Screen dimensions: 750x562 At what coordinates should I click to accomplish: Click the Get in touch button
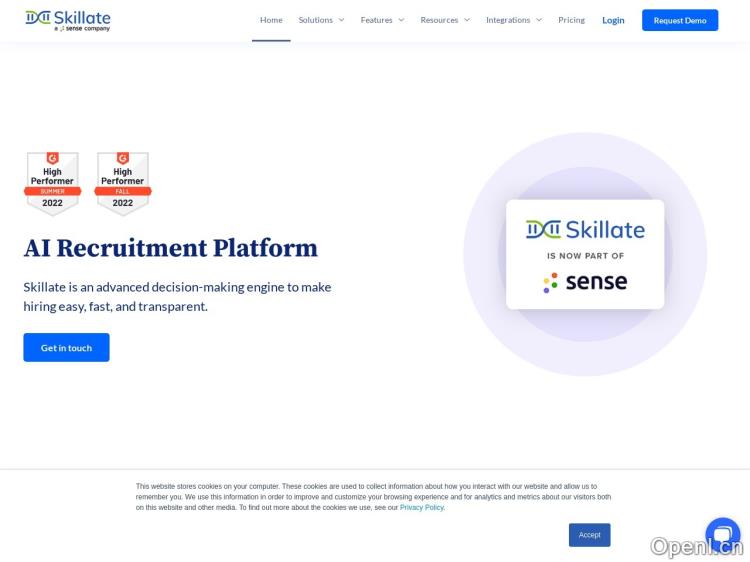coord(66,347)
